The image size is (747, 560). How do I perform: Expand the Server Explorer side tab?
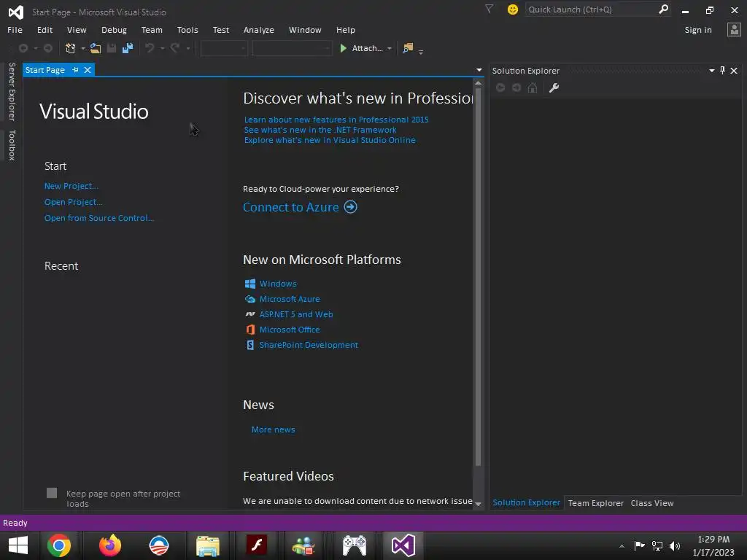point(12,92)
